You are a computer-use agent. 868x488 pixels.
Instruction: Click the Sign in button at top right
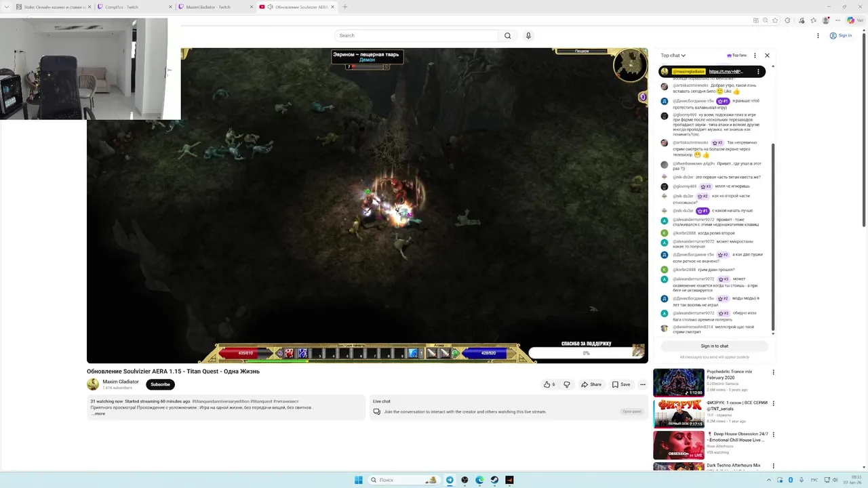point(841,35)
